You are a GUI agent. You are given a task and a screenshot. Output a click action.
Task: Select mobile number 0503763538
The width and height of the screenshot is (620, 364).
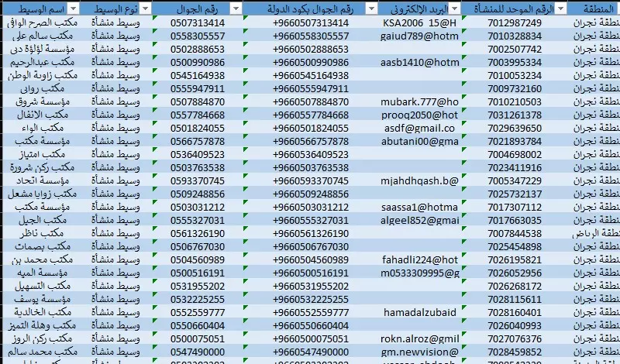(198, 167)
